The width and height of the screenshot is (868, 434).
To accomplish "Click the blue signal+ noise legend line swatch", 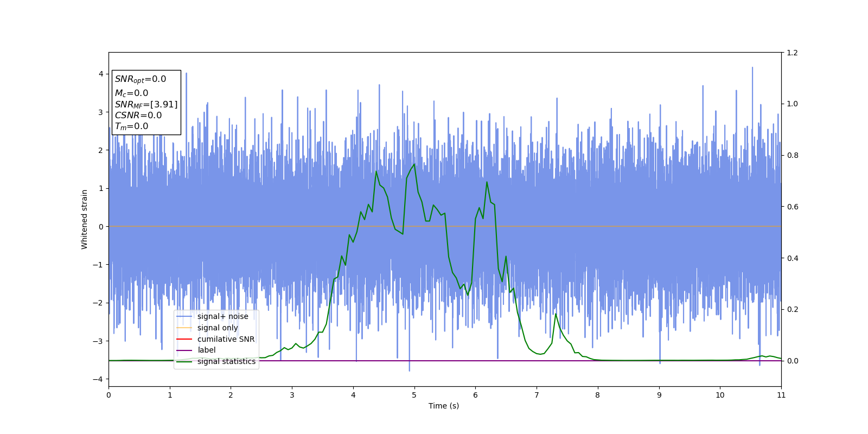I will [184, 316].
